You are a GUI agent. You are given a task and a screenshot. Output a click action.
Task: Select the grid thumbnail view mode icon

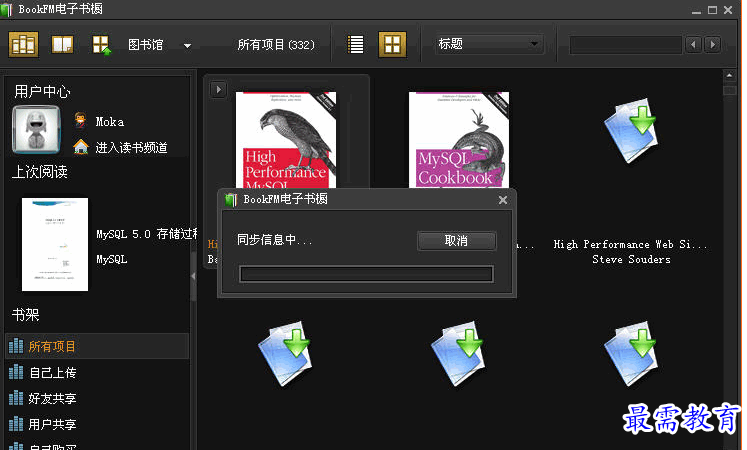(x=392, y=44)
